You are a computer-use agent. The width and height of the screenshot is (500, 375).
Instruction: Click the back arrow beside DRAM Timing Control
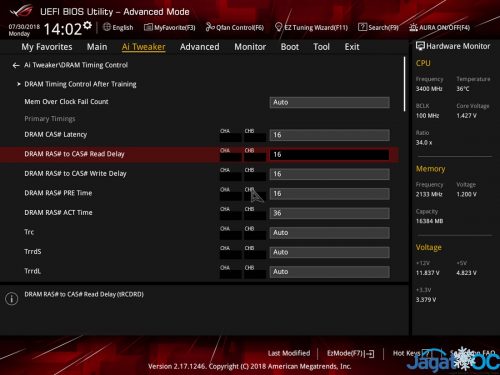tap(16, 65)
